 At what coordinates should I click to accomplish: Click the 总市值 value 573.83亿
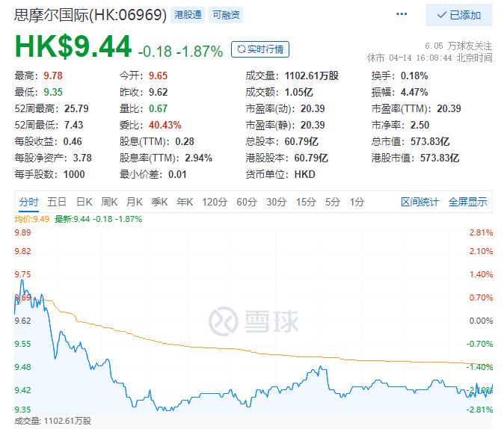coord(430,141)
